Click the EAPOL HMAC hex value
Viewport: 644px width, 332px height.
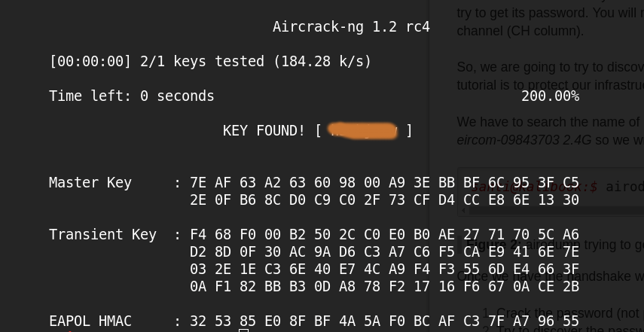(384, 321)
